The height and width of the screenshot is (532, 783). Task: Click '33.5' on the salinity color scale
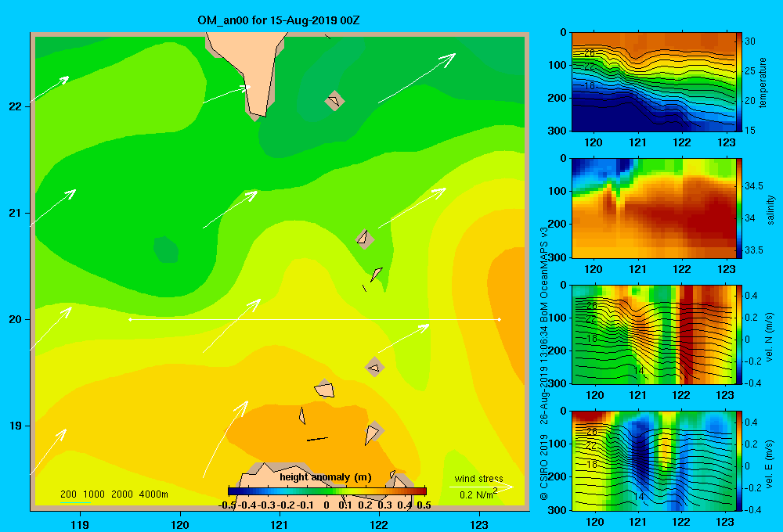coord(753,250)
